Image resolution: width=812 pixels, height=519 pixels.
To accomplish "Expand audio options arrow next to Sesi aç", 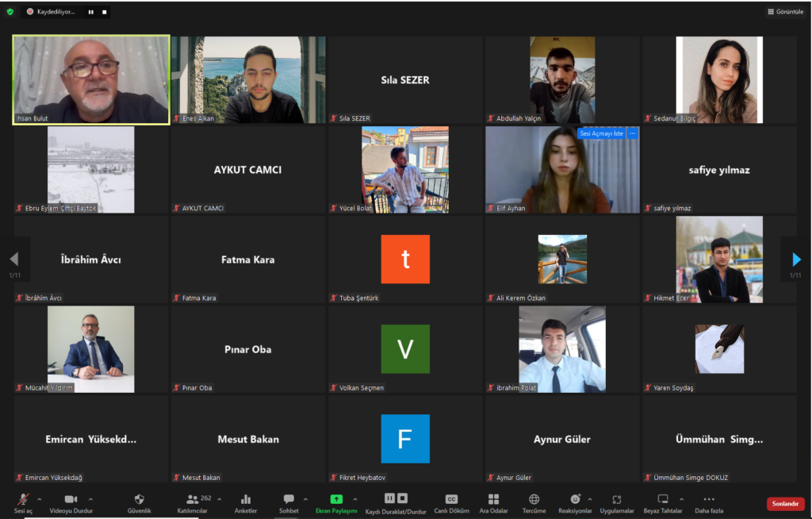I will tap(40, 499).
